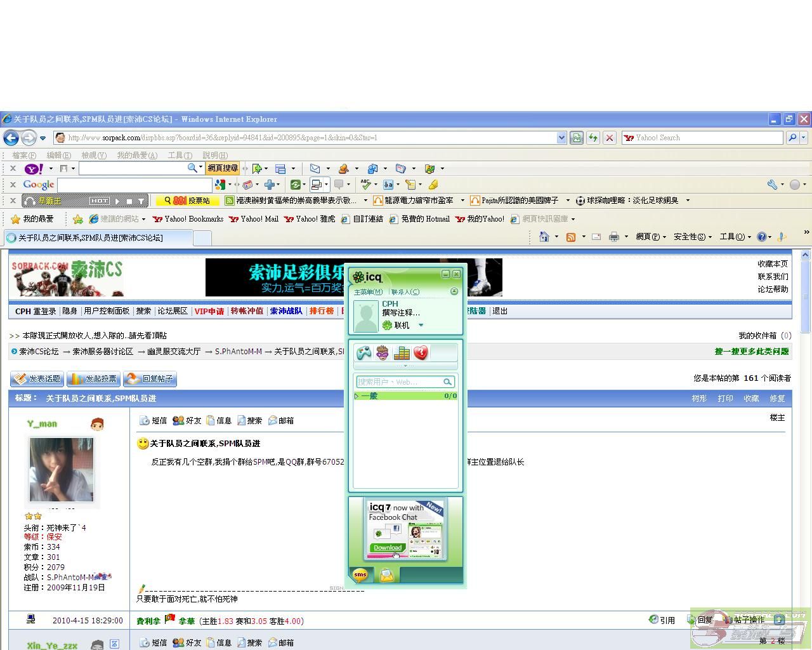Viewport: 812px width, 650px height.
Task: Click the envelope mail icon in ICQ
Action: coord(387,575)
